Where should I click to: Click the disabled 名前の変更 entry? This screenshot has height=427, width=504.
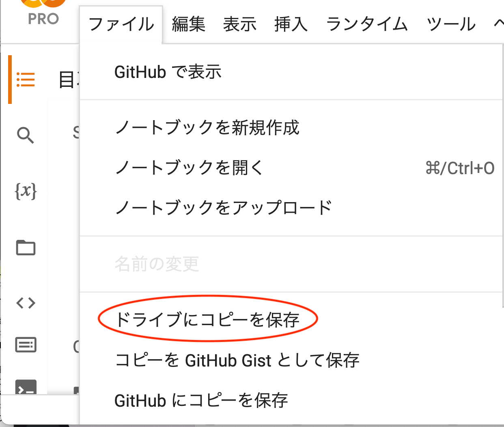292,264
